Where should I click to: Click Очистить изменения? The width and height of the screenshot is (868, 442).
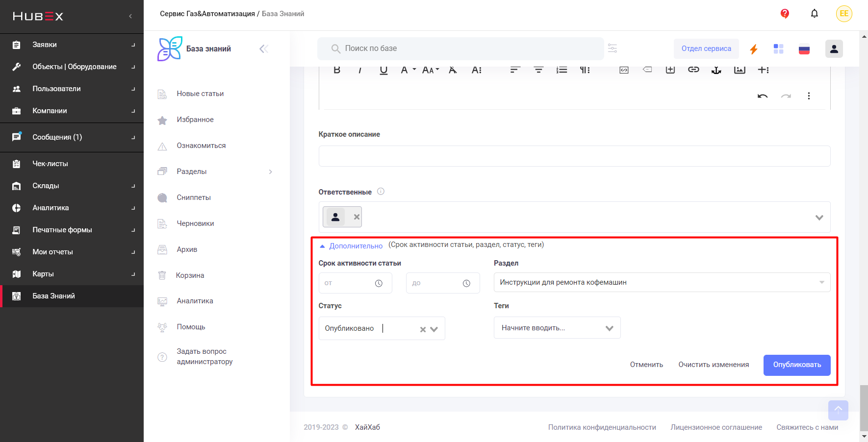click(x=714, y=365)
